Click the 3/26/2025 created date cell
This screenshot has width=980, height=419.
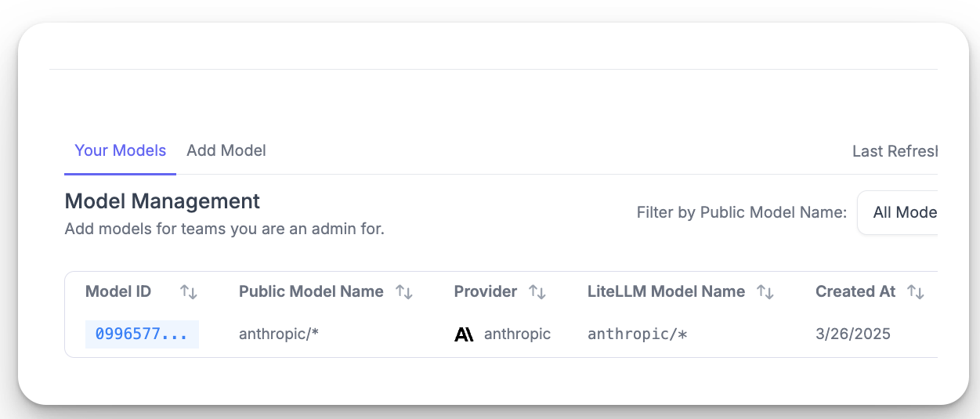[853, 334]
